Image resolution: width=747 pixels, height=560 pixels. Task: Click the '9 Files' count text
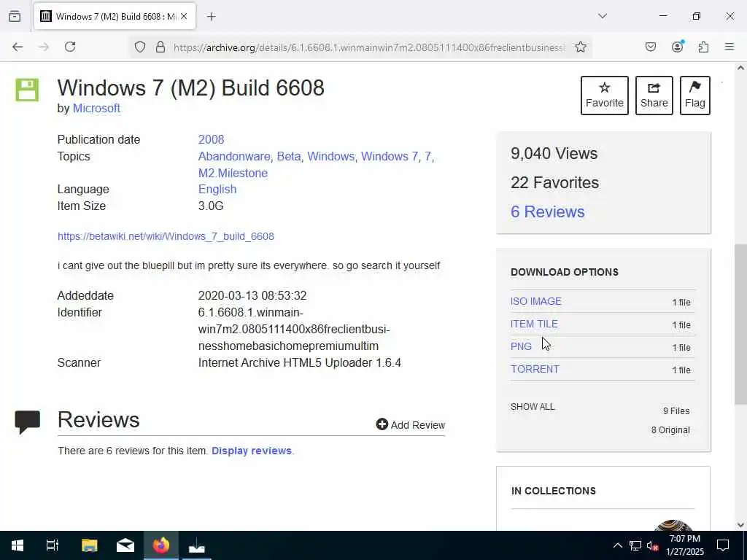point(676,411)
